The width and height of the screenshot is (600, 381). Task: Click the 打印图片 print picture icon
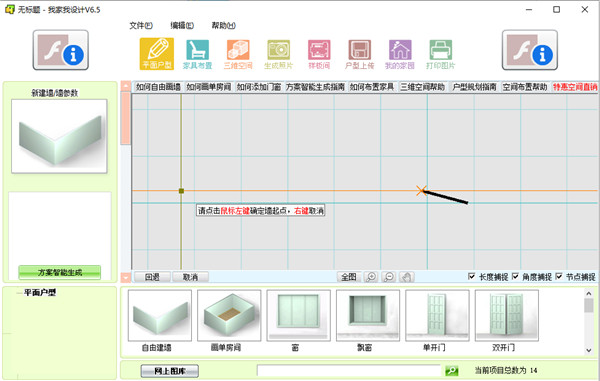coord(440,54)
